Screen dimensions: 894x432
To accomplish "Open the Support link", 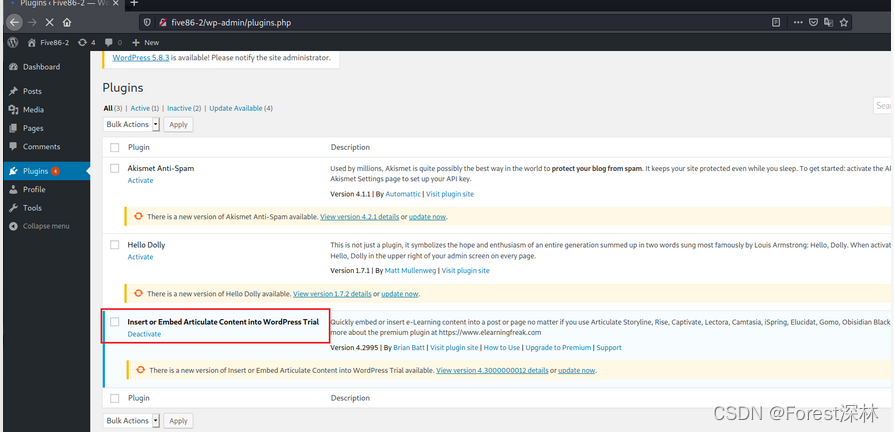I will [609, 348].
